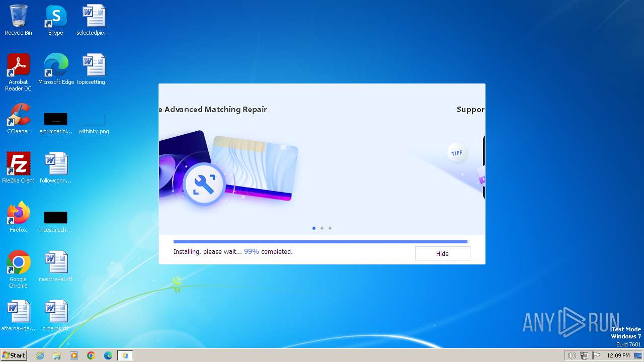Screen dimensions: 644x362
Task: Select the albumdefini desktop file
Action: pos(56,124)
